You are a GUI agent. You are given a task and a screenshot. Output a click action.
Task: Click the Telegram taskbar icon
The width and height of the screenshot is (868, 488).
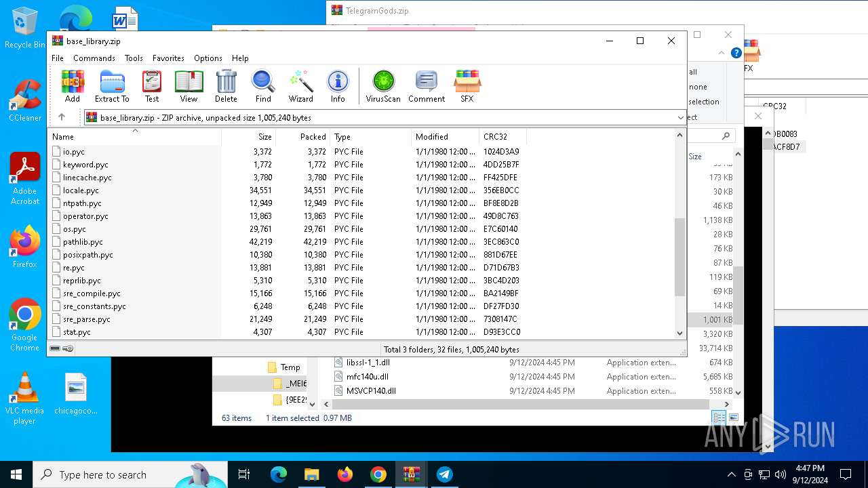[445, 474]
